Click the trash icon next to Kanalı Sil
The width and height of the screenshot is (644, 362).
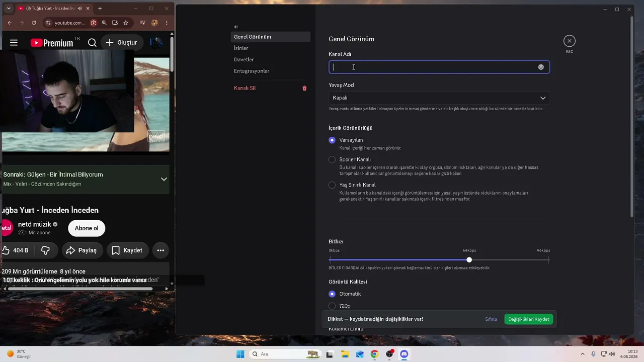click(x=304, y=88)
